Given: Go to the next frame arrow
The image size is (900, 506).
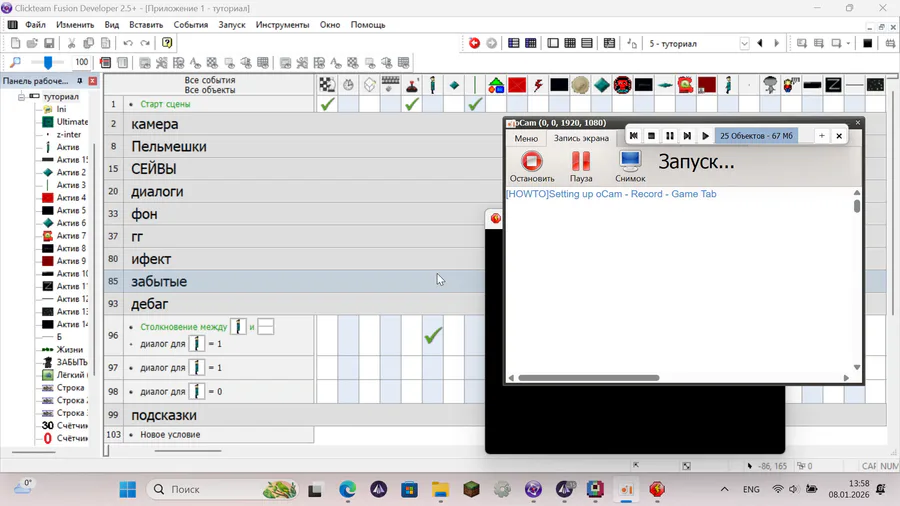Looking at the screenshot, I should pos(777,43).
